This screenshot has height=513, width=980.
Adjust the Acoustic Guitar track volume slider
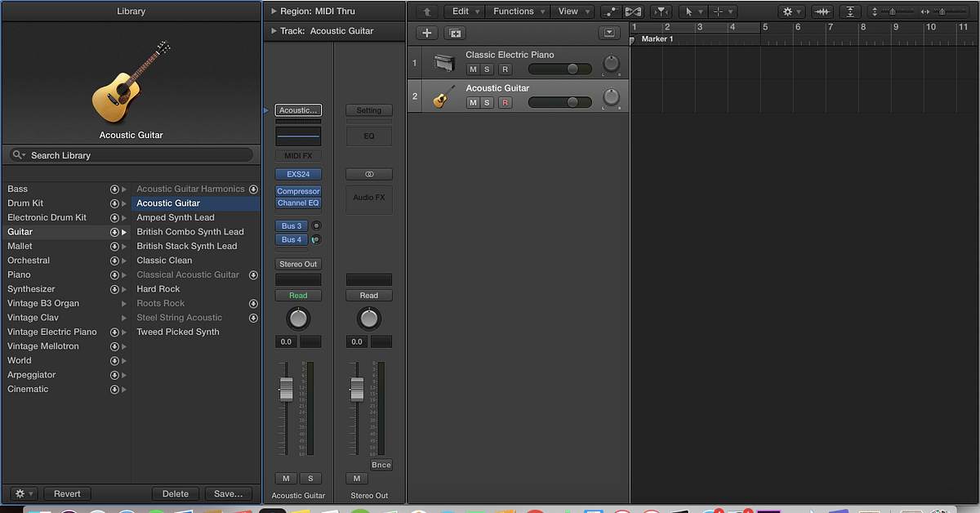(x=559, y=102)
